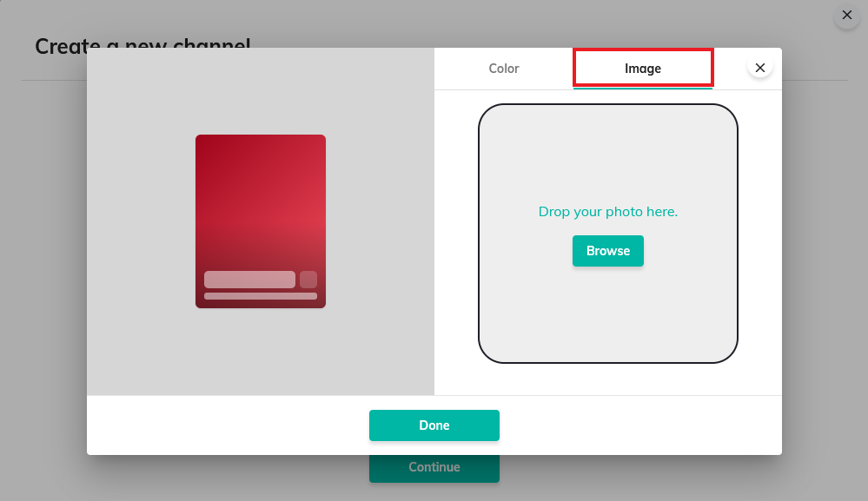Image resolution: width=868 pixels, height=501 pixels.
Task: Switch to the Color tab
Action: click(504, 69)
